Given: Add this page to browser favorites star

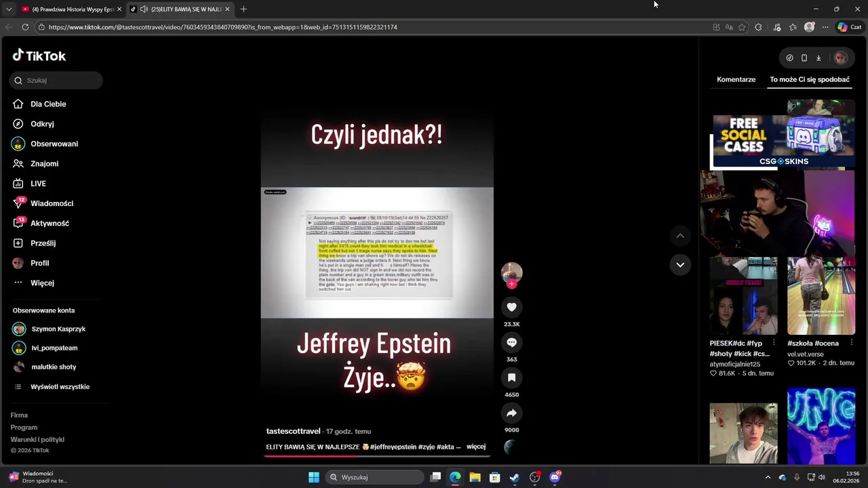Looking at the screenshot, I should (742, 27).
